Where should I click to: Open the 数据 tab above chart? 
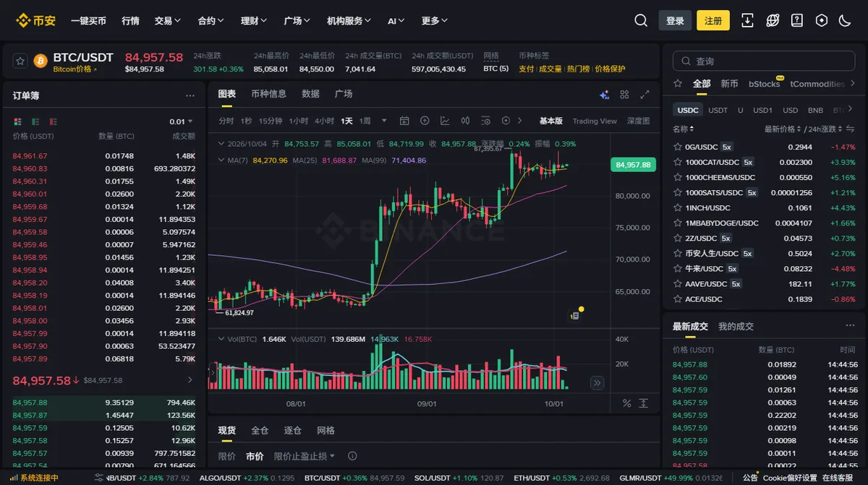tap(310, 94)
